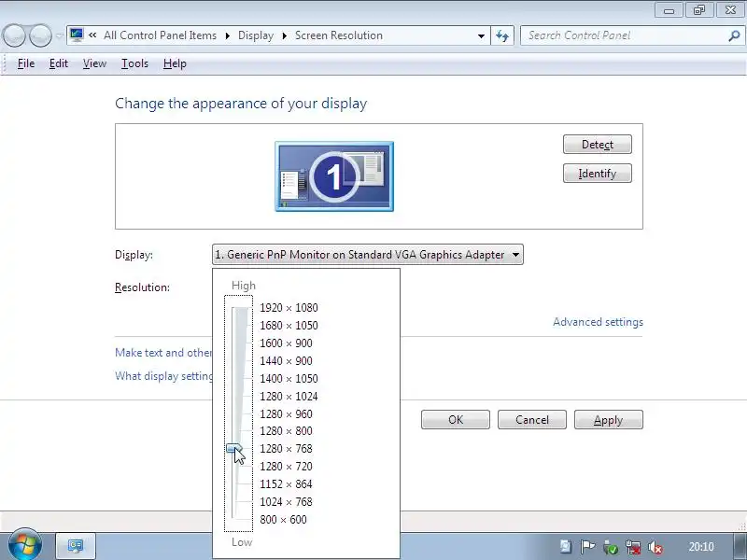Choose 1680 × 1050 resolution
Viewport: 747px width, 560px height.
coord(289,325)
